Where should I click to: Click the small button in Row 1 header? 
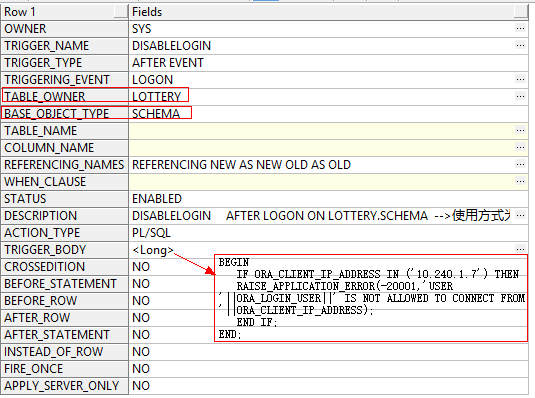point(120,12)
